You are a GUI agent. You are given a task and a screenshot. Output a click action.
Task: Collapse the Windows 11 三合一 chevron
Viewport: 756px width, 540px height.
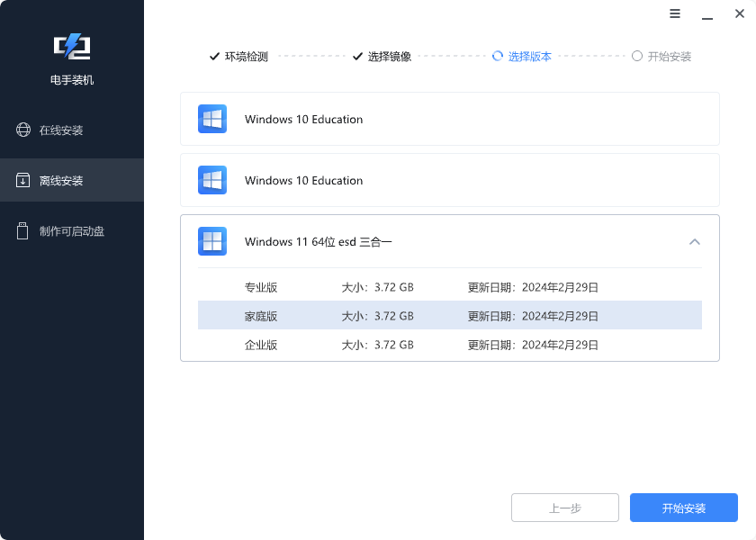point(694,241)
